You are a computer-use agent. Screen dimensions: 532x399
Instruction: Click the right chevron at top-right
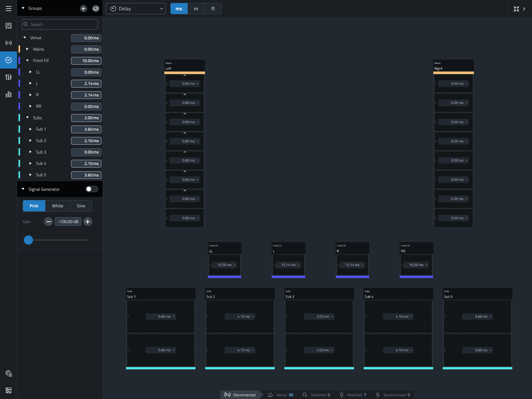(524, 9)
